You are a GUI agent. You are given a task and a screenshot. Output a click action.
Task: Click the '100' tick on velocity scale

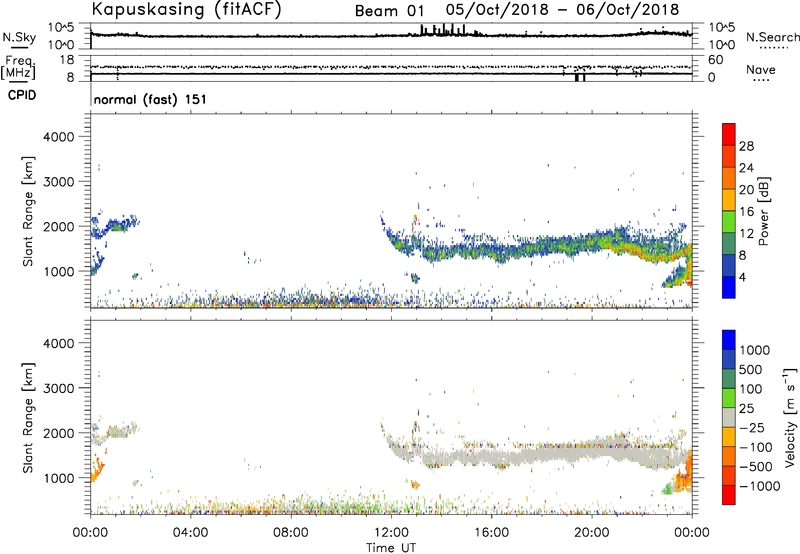click(x=750, y=389)
